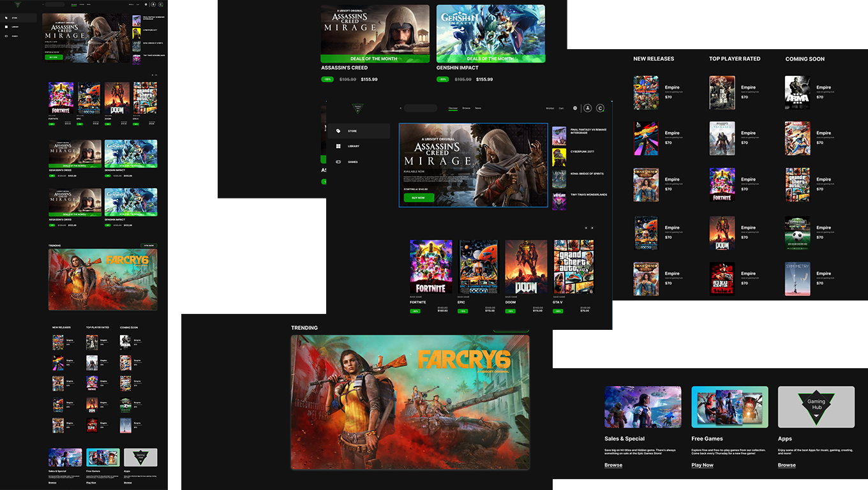Open Final Fantasy VII Remake Intergrade thumbnail
Screen dimensions: 868x490
[x=559, y=135]
